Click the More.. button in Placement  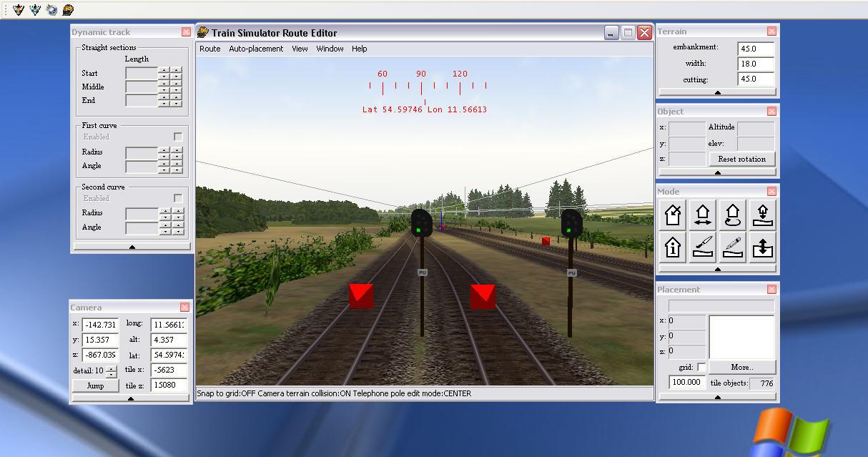tap(742, 367)
